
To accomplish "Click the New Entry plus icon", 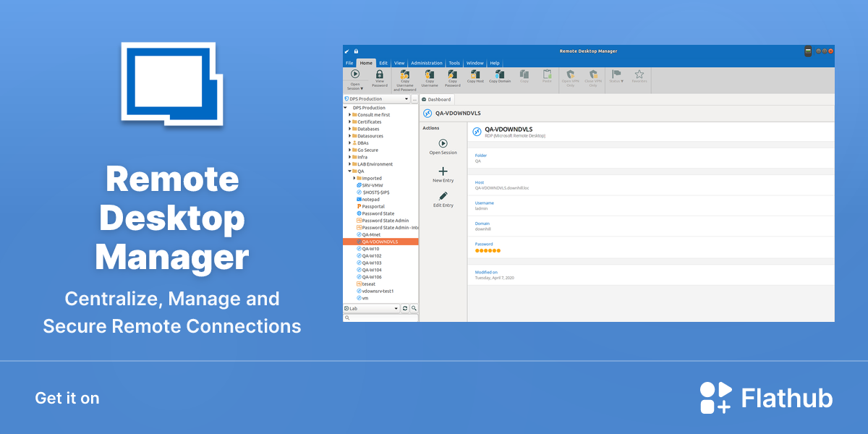I will pyautogui.click(x=443, y=171).
